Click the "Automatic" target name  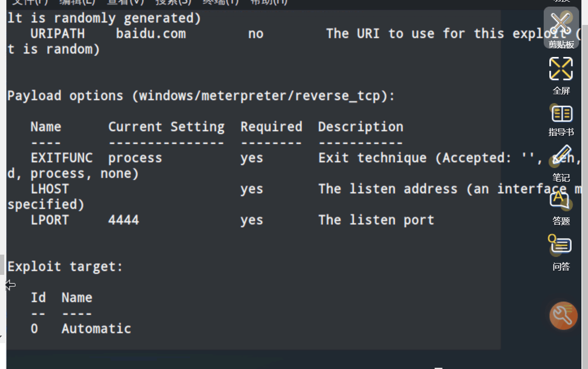96,329
